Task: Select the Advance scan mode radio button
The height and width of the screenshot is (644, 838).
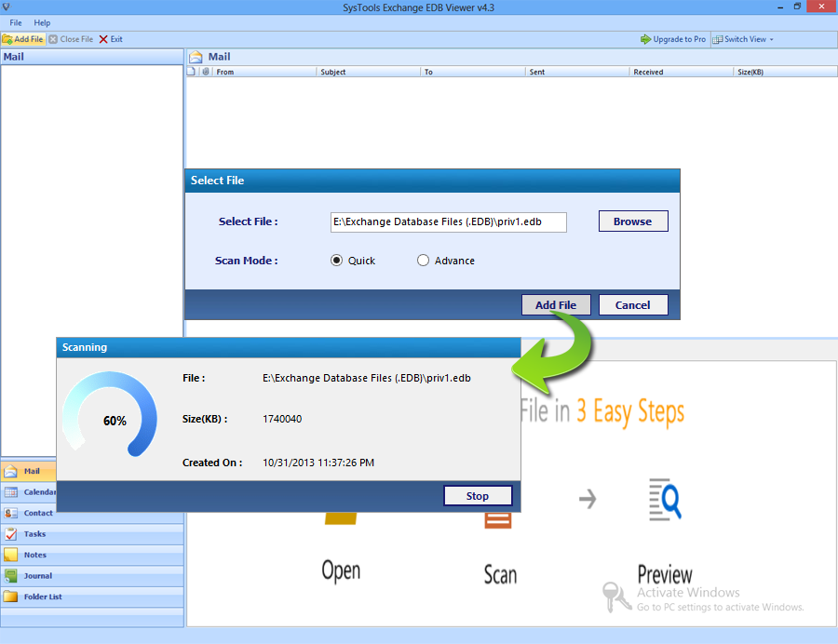Action: [423, 261]
